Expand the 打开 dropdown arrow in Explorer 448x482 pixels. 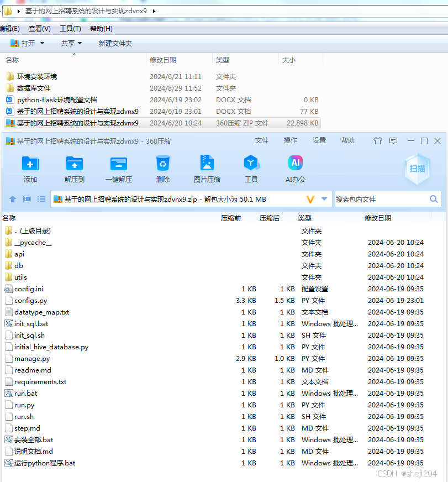click(x=42, y=43)
